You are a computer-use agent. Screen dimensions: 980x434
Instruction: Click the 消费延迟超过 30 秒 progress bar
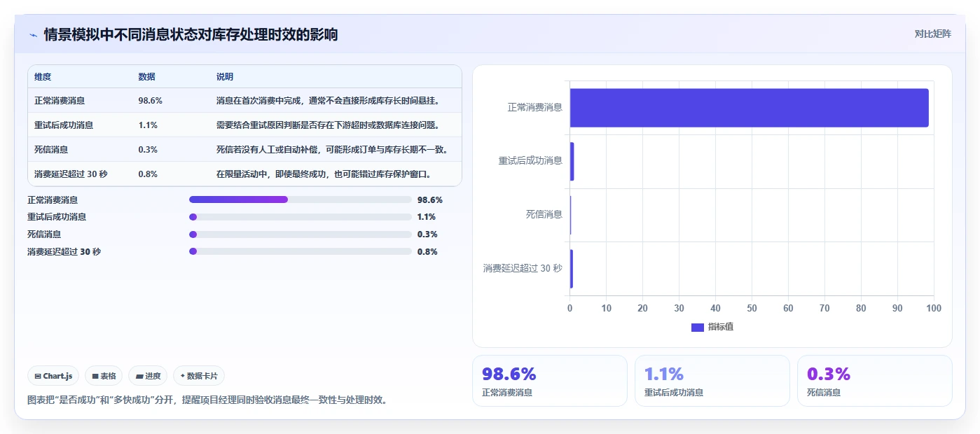click(300, 252)
